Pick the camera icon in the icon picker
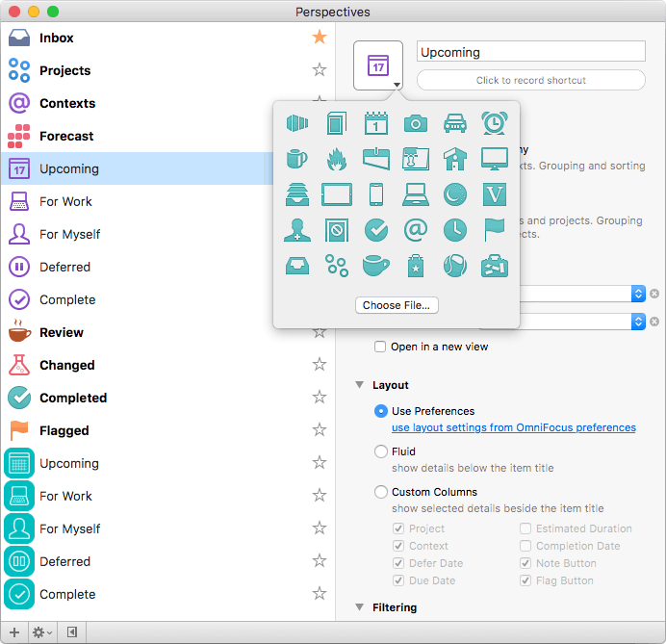The image size is (666, 644). point(416,123)
